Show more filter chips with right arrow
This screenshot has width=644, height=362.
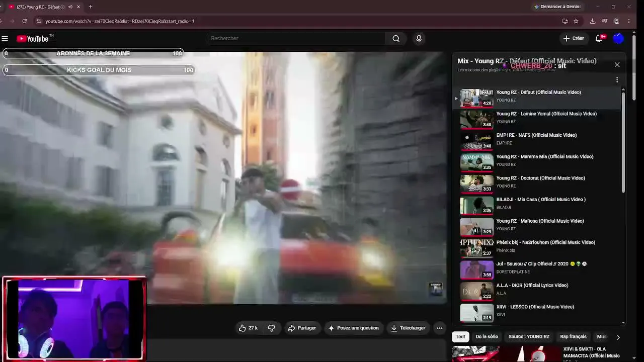pos(618,337)
